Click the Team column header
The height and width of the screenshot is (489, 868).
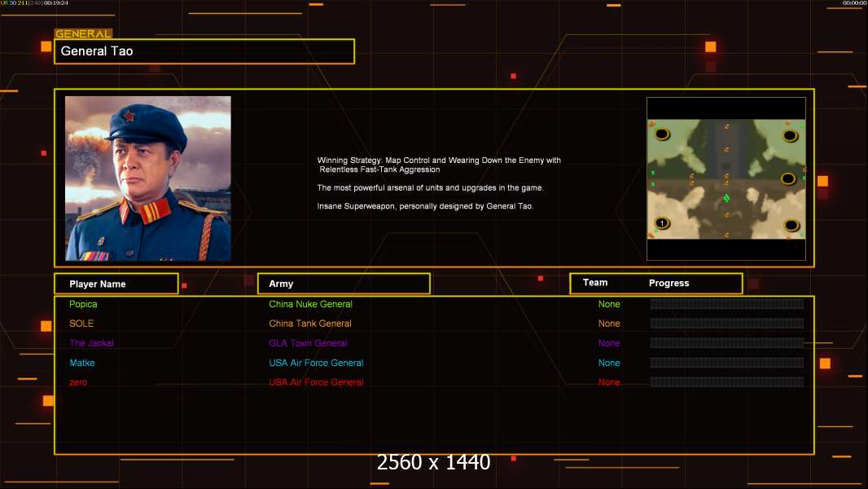click(x=595, y=283)
